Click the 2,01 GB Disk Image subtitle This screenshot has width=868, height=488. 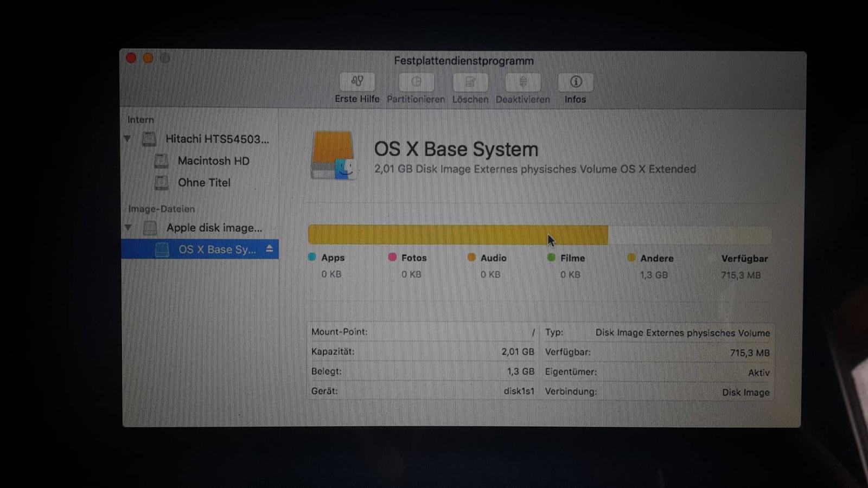tap(535, 169)
